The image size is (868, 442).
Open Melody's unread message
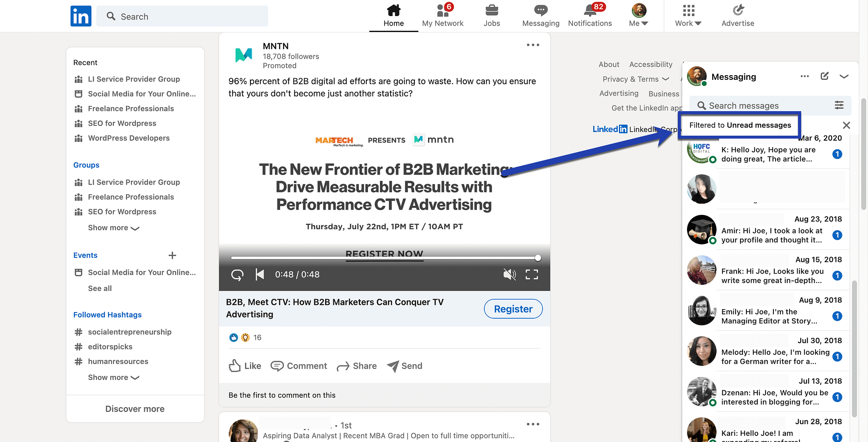pos(765,351)
